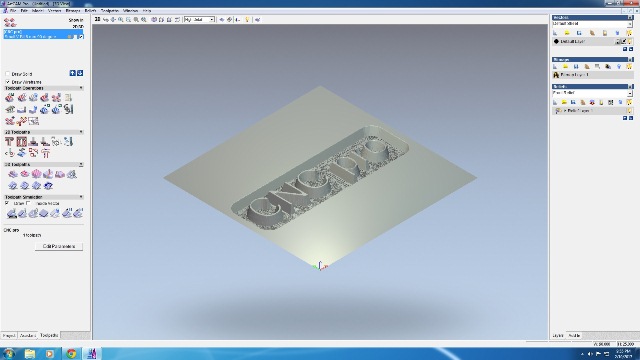Open the Help menu

point(147,11)
